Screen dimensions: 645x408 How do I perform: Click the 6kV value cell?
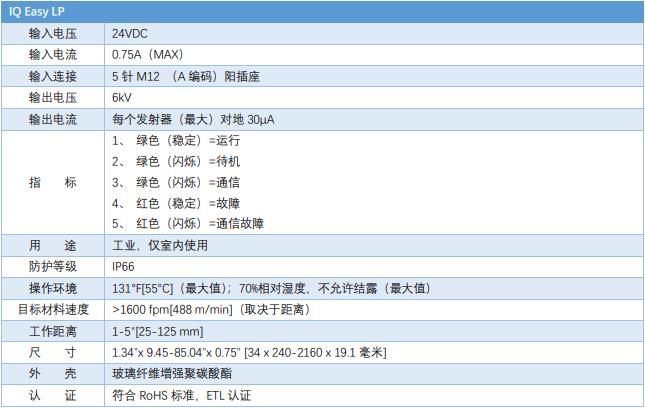(x=374, y=97)
